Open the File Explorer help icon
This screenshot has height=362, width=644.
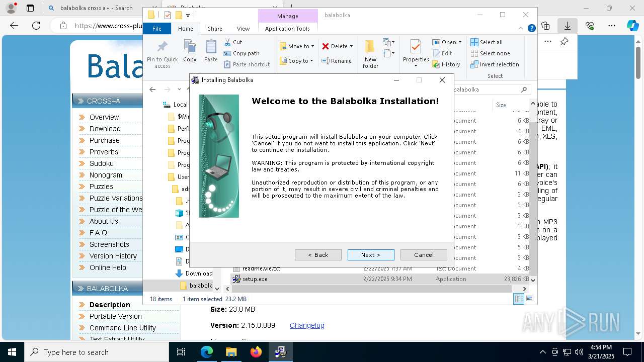[531, 29]
